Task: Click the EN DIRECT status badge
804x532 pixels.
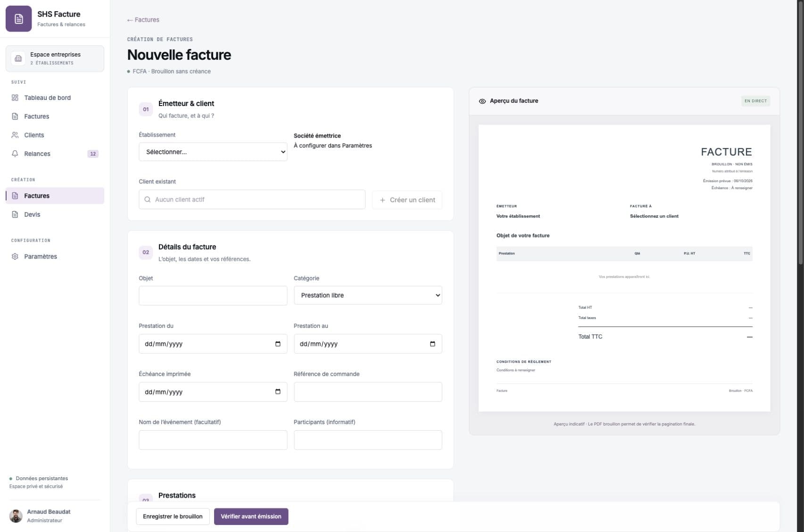Action: pyautogui.click(x=755, y=101)
